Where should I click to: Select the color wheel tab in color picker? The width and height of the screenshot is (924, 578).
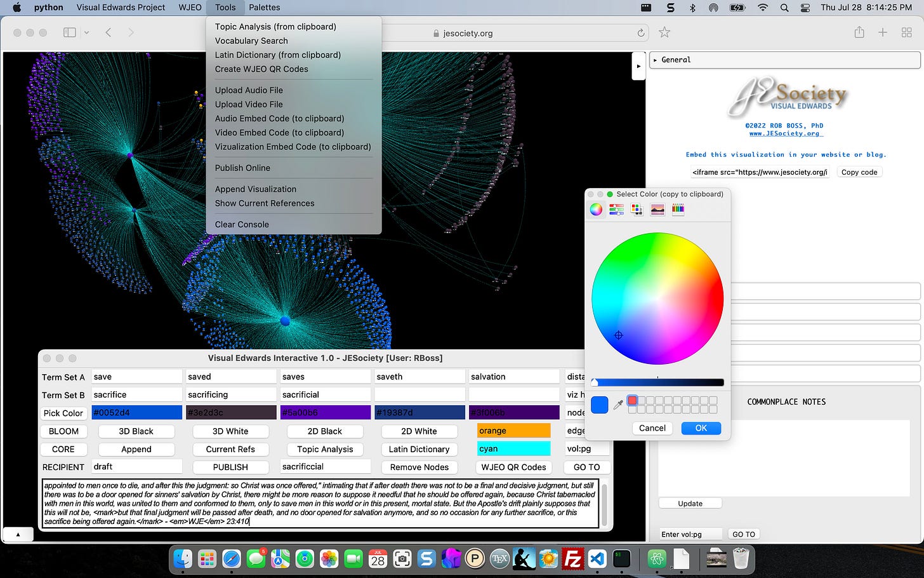click(596, 210)
